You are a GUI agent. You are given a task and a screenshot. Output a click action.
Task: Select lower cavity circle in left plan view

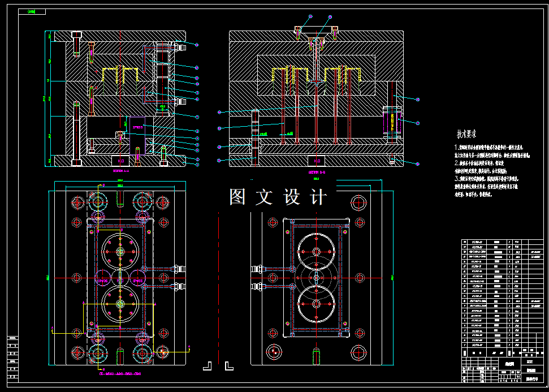tap(120, 304)
